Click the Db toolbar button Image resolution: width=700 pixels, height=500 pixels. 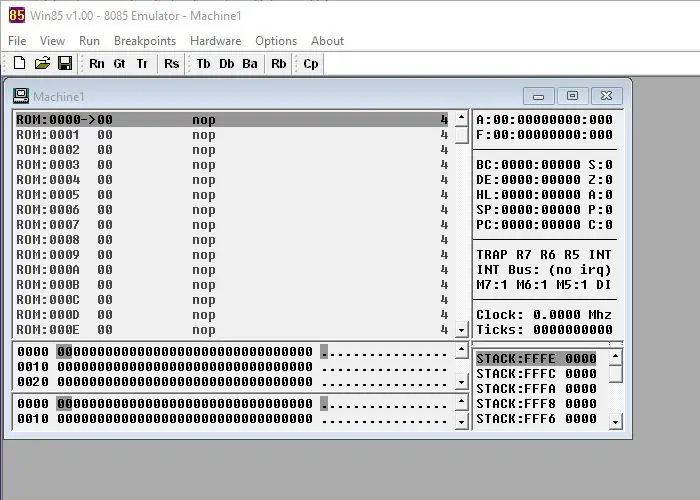pos(226,64)
